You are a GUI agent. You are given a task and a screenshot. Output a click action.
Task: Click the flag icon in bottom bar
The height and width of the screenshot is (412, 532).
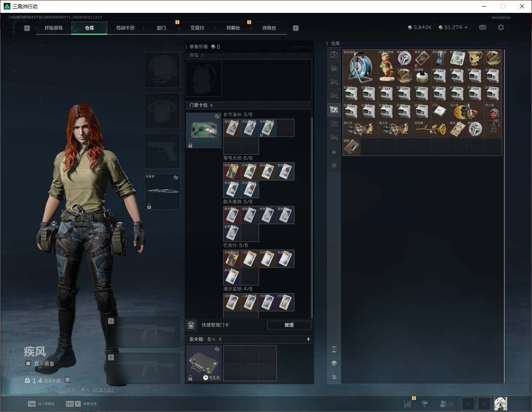[425, 403]
